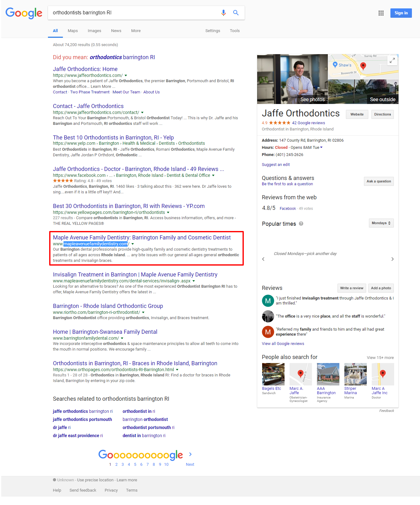Click the blue magnifying glass search icon
420x505 pixels.
point(236,13)
